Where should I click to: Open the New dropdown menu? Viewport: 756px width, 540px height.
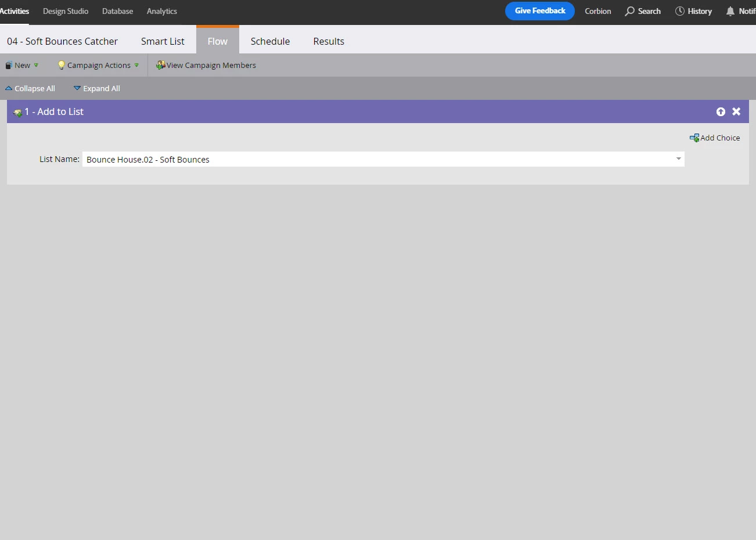[22, 65]
